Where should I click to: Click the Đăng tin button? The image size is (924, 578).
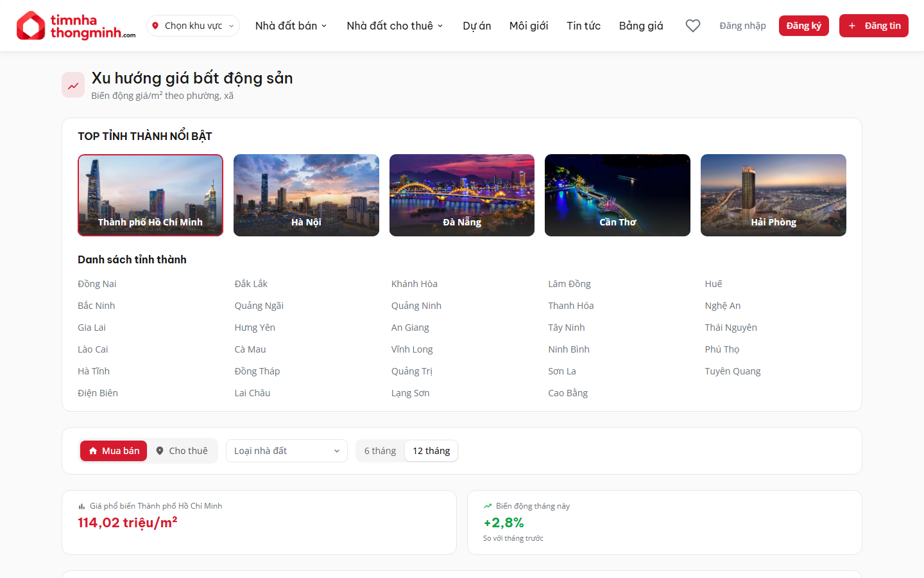click(874, 26)
